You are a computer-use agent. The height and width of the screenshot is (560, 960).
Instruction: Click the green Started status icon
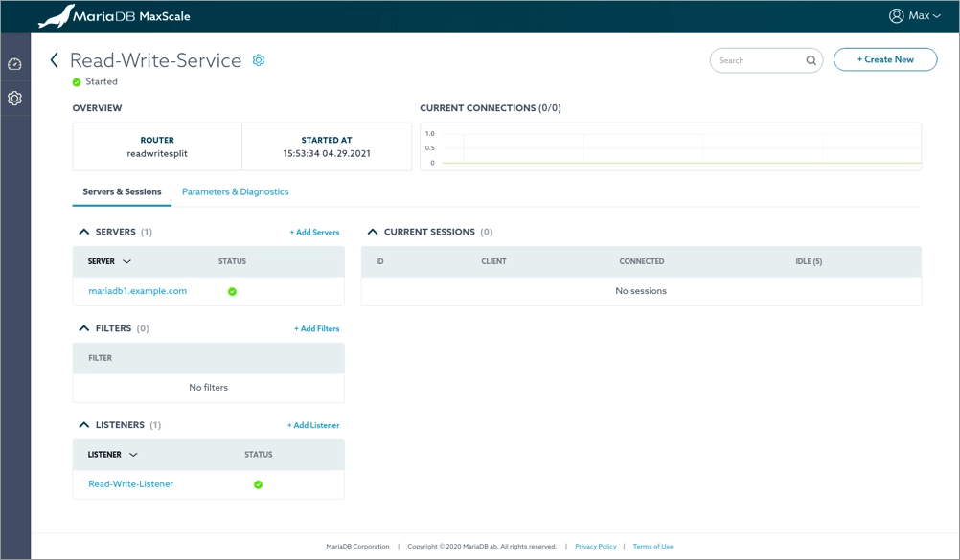pyautogui.click(x=77, y=82)
